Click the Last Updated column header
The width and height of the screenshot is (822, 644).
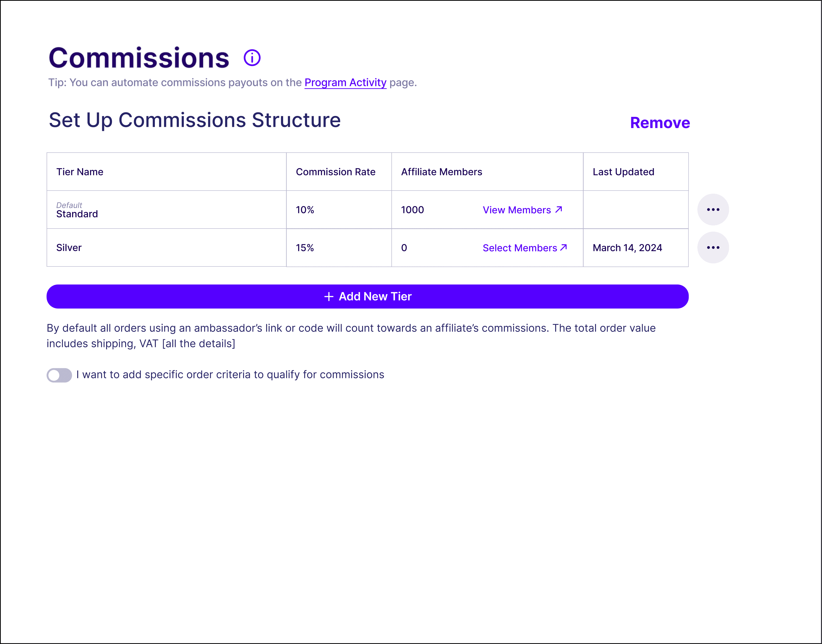[623, 172]
